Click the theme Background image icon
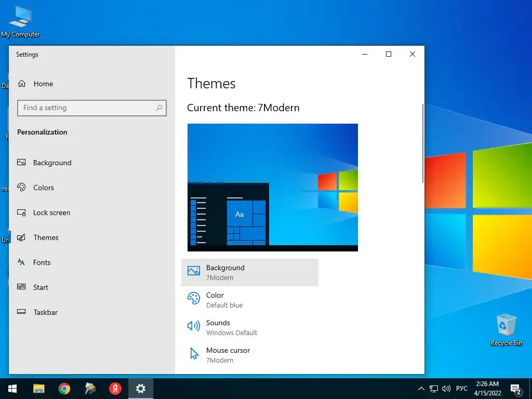Viewport: 532px width, 399px height. coord(194,271)
